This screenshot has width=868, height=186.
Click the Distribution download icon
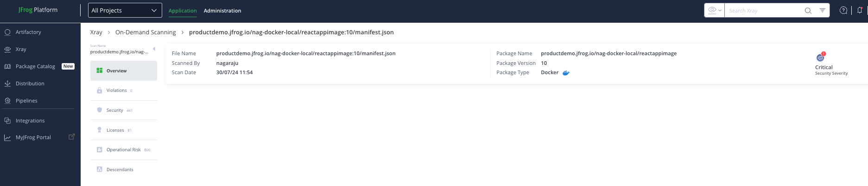pyautogui.click(x=7, y=83)
